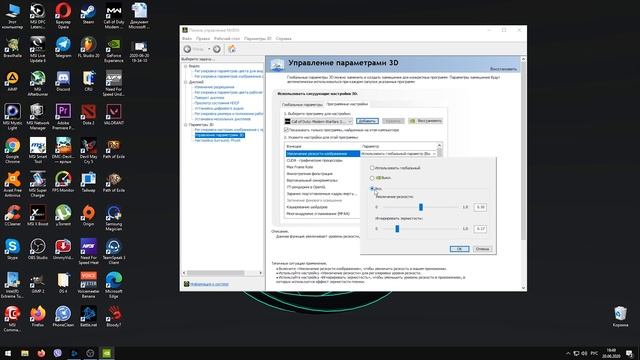Launch Dota 2 desktop icon
Screen dimensions: 640x360
click(88, 115)
